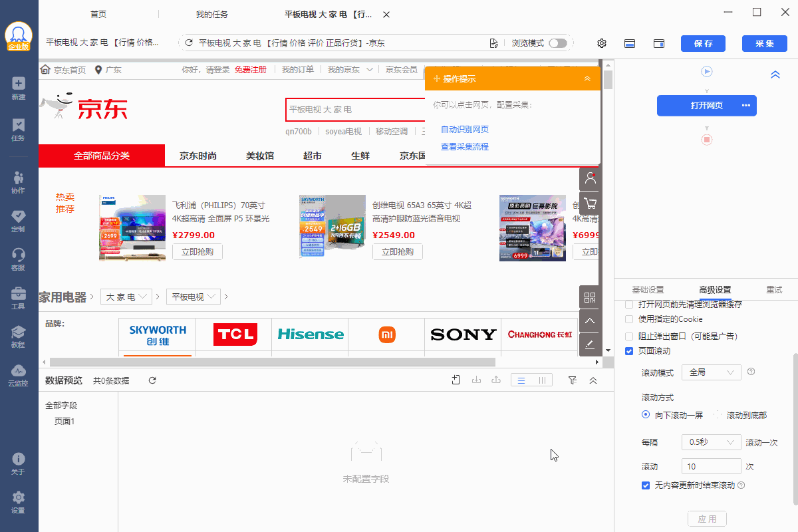Switch data preview to list view
This screenshot has height=532, width=798.
tap(521, 380)
